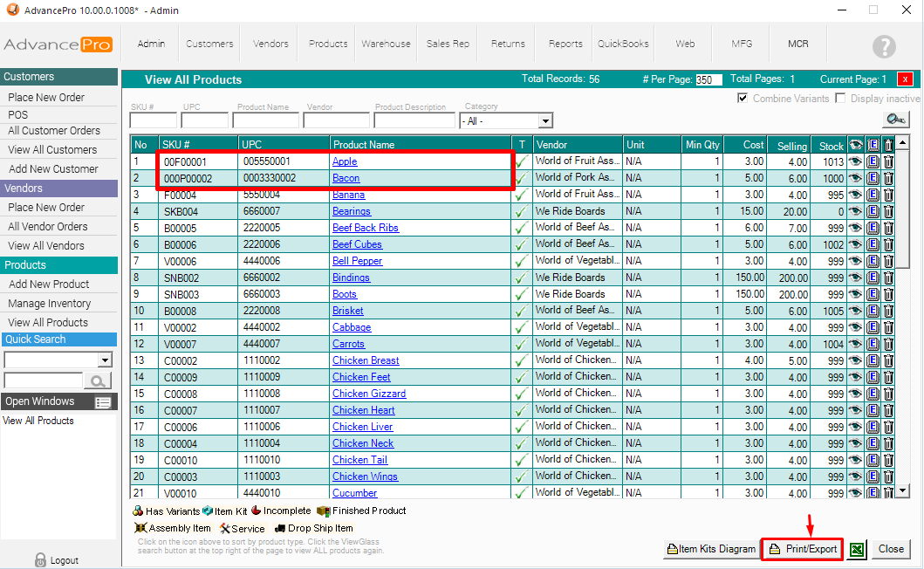Click the Excel export icon
Screen dimensions: 924x569
[x=856, y=549]
